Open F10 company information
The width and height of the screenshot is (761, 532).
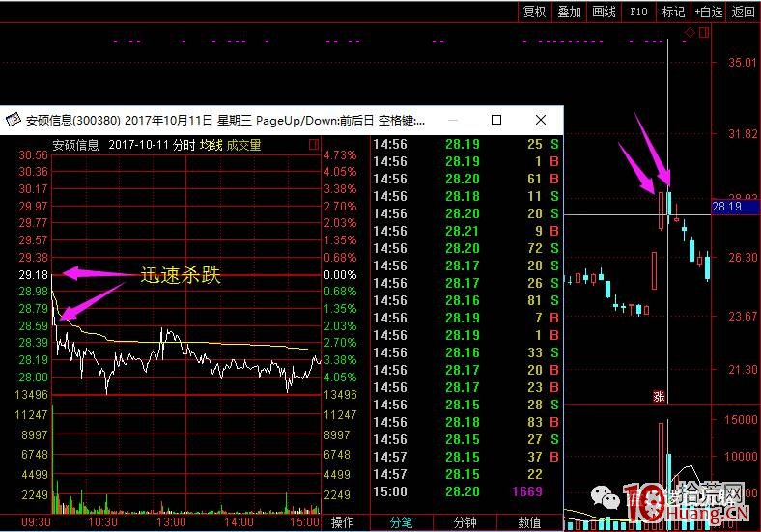coord(638,12)
